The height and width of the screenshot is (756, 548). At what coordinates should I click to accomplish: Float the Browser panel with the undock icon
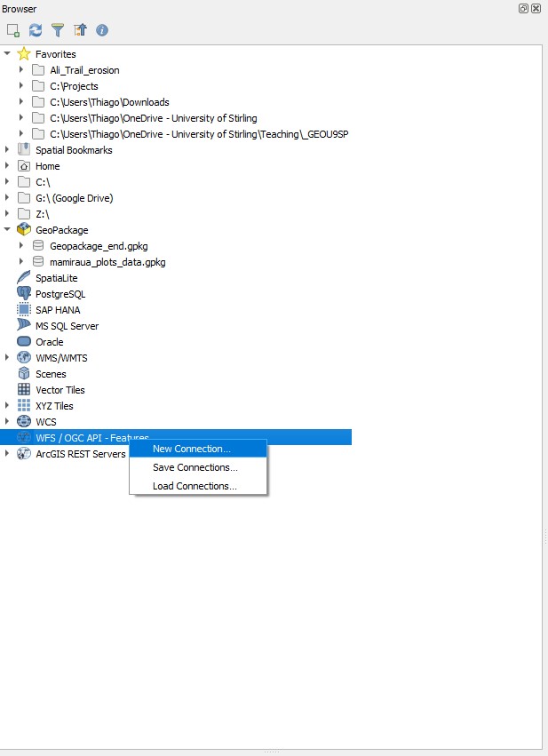tap(523, 8)
